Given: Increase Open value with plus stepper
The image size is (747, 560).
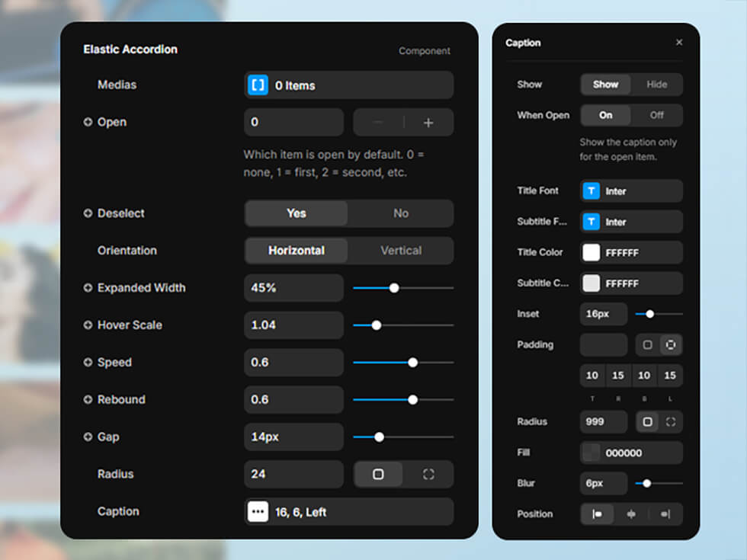Looking at the screenshot, I should [428, 123].
